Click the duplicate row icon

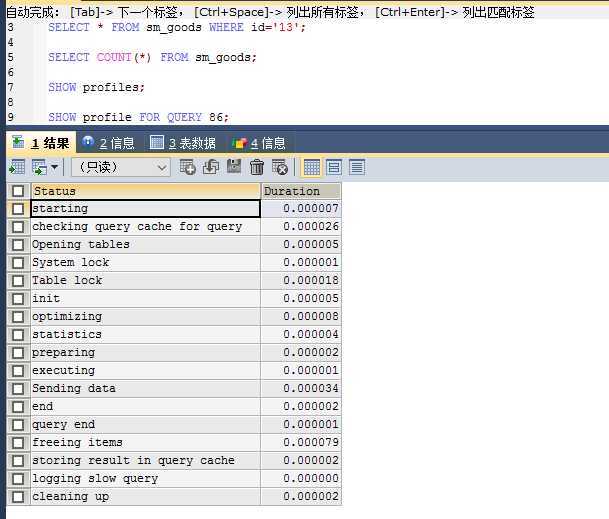[x=211, y=167]
